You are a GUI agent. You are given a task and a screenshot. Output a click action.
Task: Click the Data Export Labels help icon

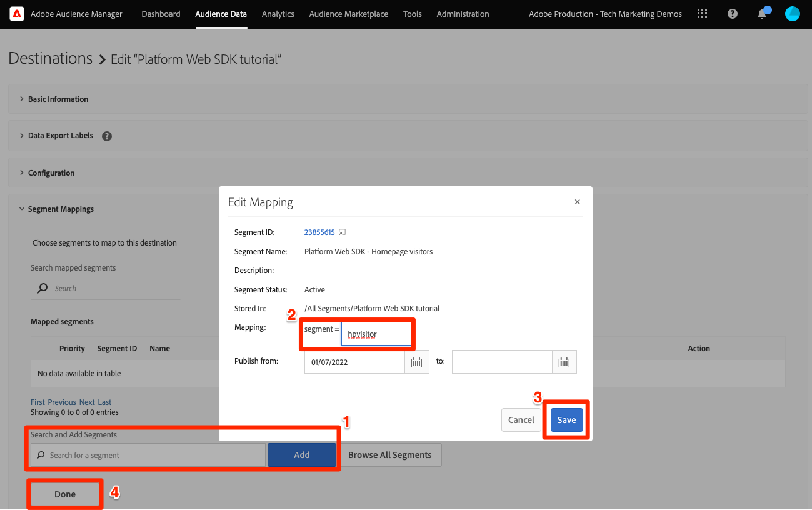click(107, 136)
